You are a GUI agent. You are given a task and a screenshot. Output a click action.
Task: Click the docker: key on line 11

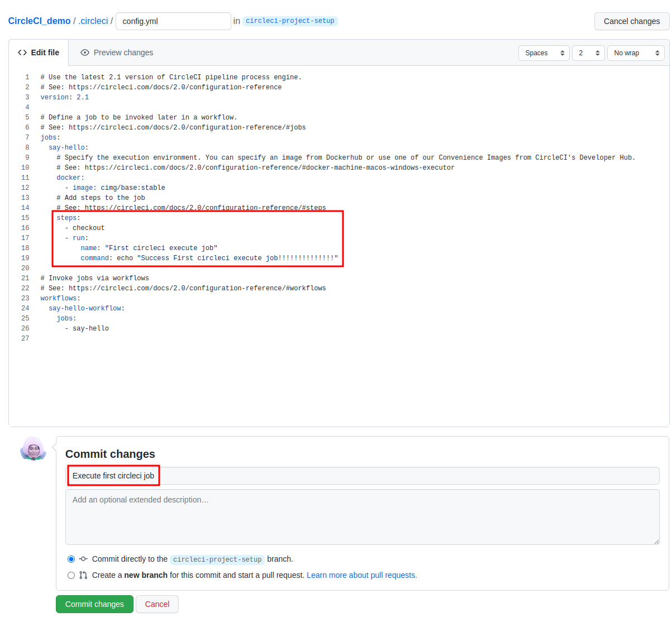[x=70, y=178]
